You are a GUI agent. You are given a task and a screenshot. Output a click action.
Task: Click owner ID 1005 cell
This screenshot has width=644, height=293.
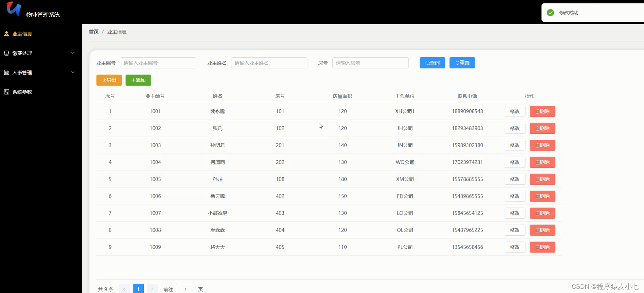click(x=155, y=179)
